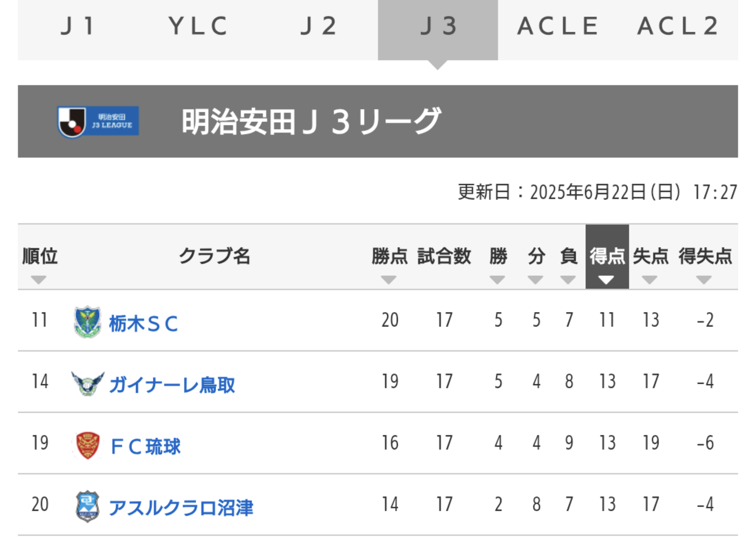Click the Tochigi SC club crest
Image resolution: width=756 pixels, height=537 pixels.
click(x=87, y=322)
